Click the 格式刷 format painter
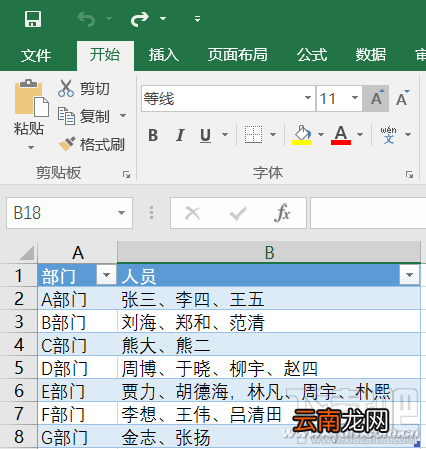Viewport: 426px width, 449px height. (91, 144)
